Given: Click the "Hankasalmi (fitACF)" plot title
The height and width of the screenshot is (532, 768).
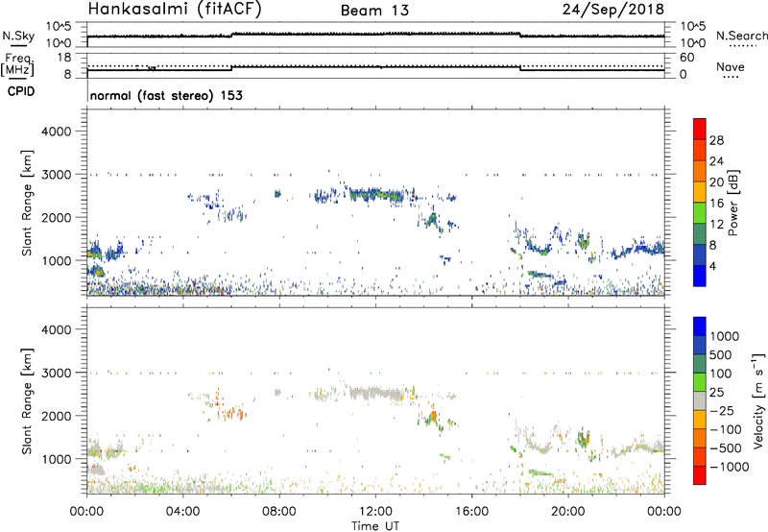Looking at the screenshot, I should click(x=175, y=10).
